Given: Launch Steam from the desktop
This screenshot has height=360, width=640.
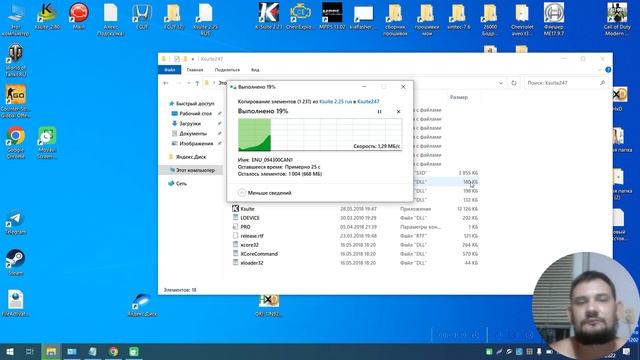Looking at the screenshot, I should (16, 262).
